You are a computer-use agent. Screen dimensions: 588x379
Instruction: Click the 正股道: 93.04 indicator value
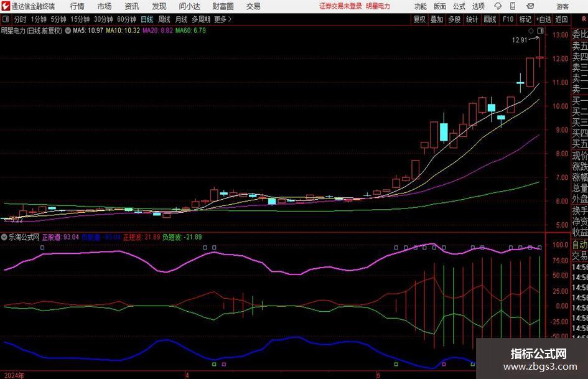[x=60, y=237]
